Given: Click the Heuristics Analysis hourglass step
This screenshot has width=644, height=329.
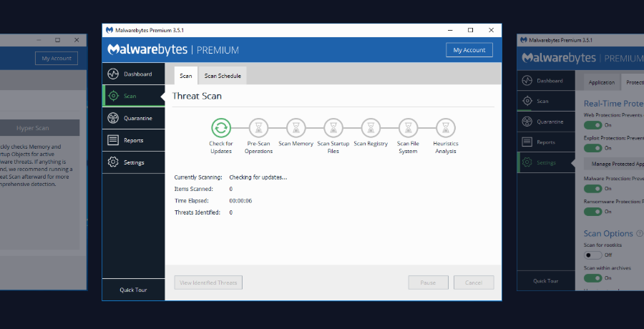Looking at the screenshot, I should coord(446,128).
